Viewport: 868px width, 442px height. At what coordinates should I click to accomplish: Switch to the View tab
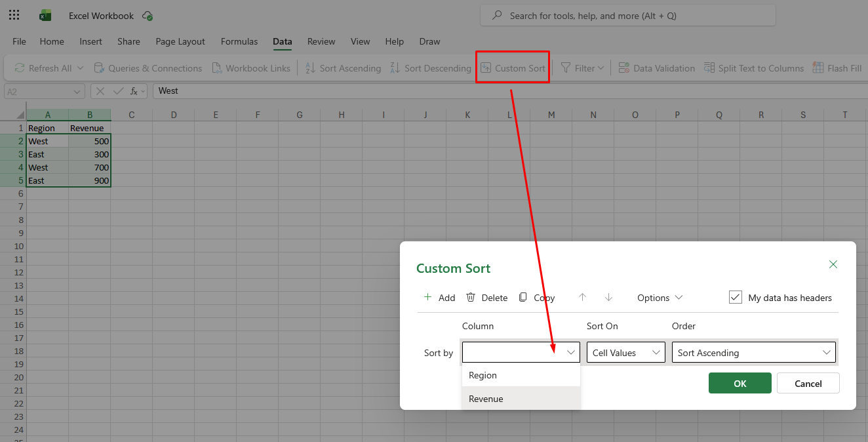(360, 41)
